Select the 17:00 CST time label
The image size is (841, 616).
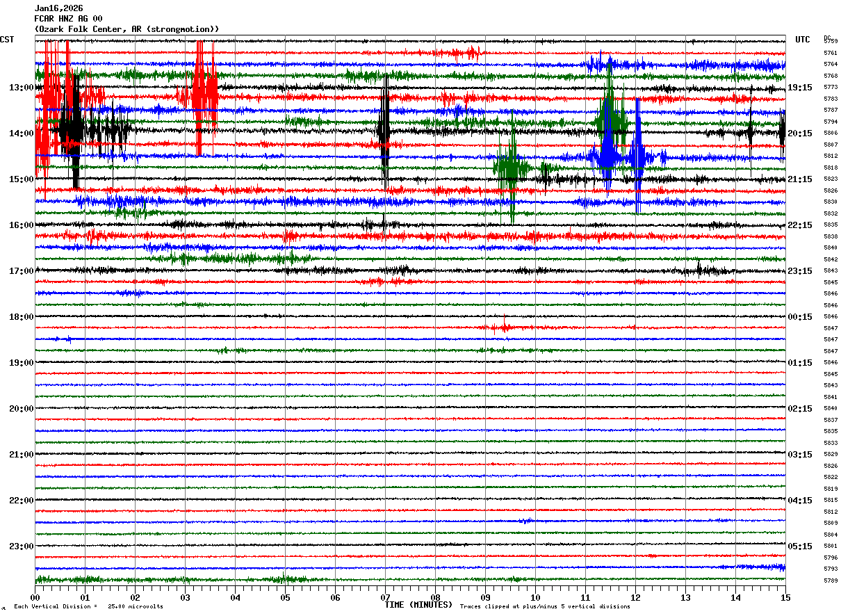[21, 271]
